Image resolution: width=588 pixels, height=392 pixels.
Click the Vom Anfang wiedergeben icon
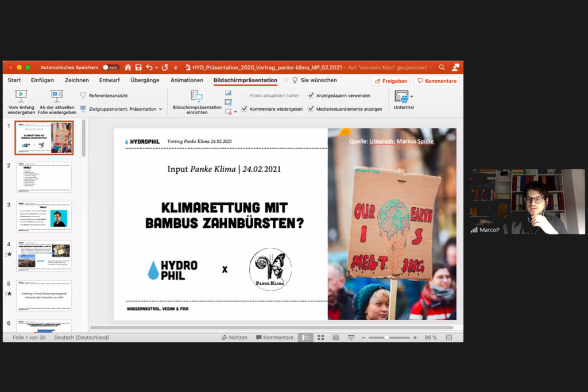click(21, 96)
